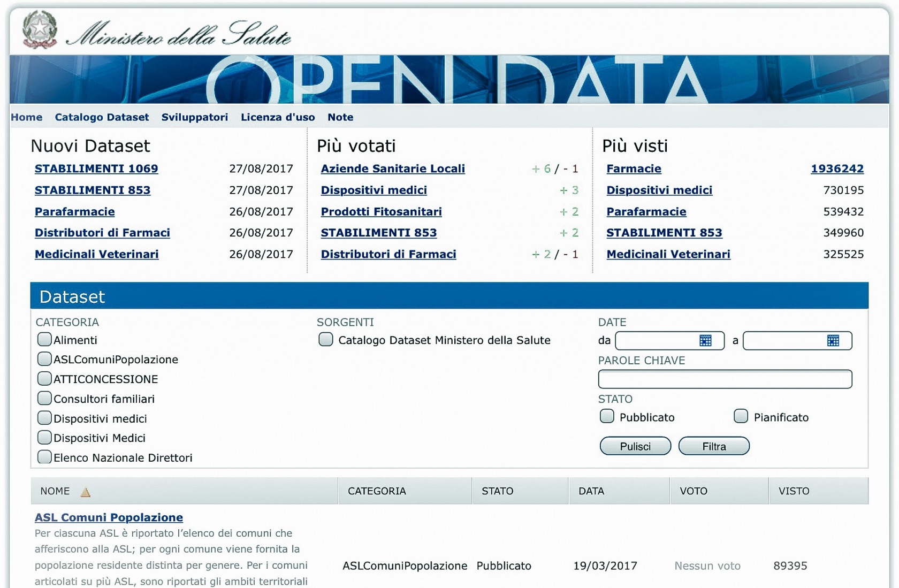Open STABILIMENTI 853 in Nuovi Dataset
Viewport: 899px width, 588px height.
point(93,190)
